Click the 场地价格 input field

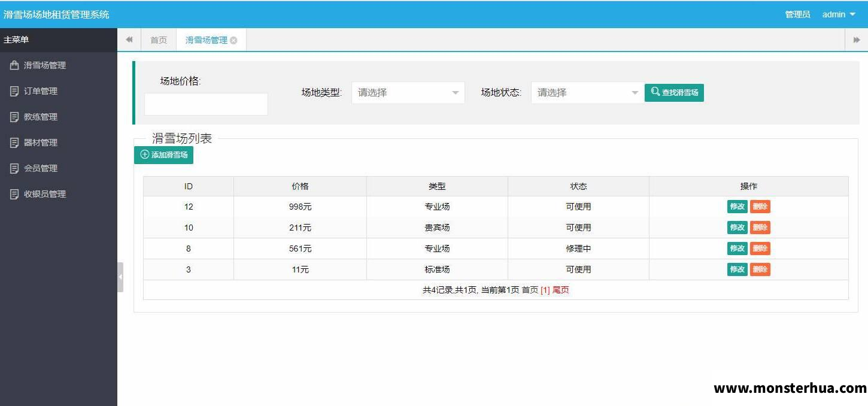[x=206, y=104]
